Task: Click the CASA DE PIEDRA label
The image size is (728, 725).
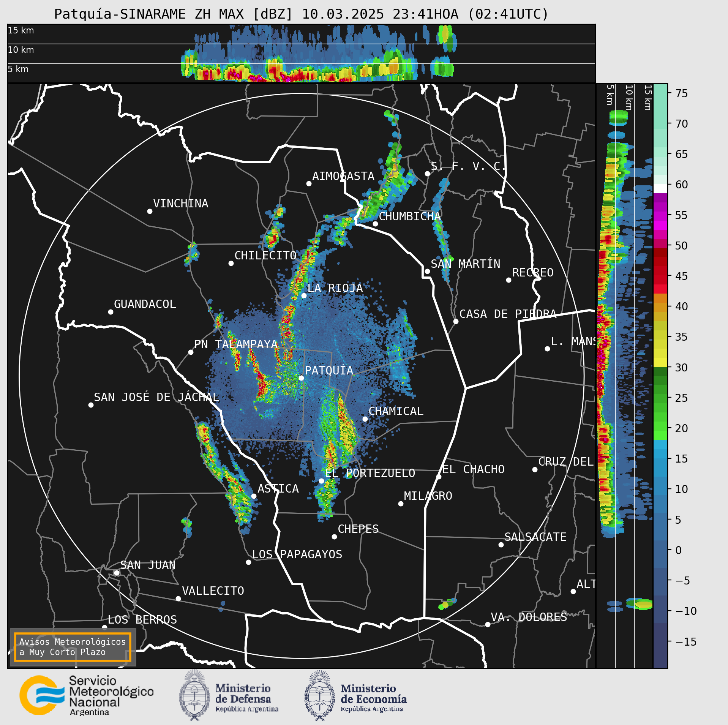Action: (508, 314)
